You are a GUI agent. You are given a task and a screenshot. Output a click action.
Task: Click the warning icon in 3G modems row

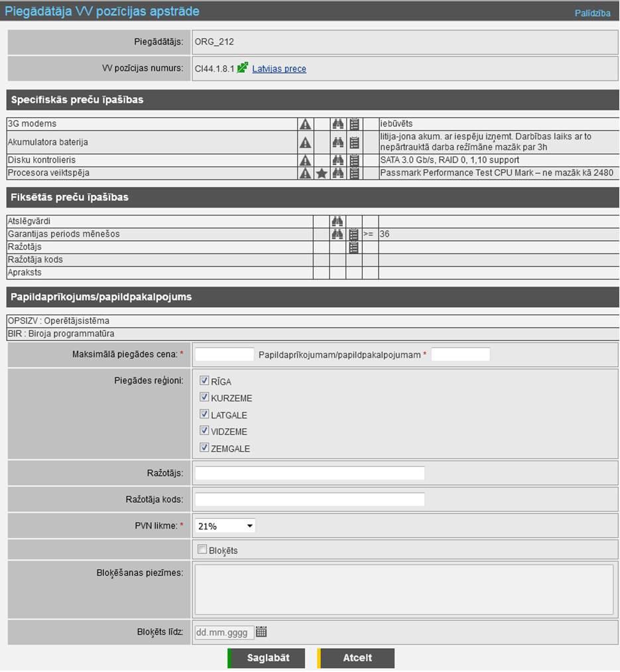pyautogui.click(x=305, y=124)
